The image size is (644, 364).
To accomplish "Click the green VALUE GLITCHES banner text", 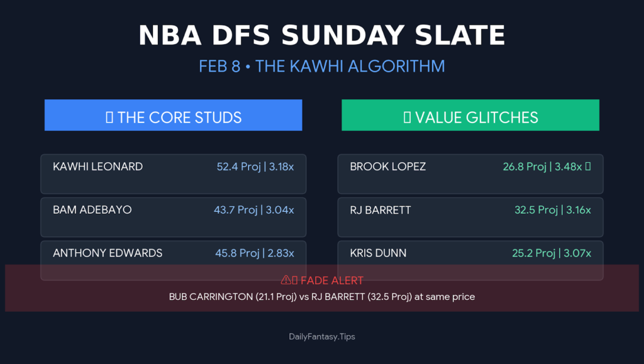I will (x=477, y=118).
